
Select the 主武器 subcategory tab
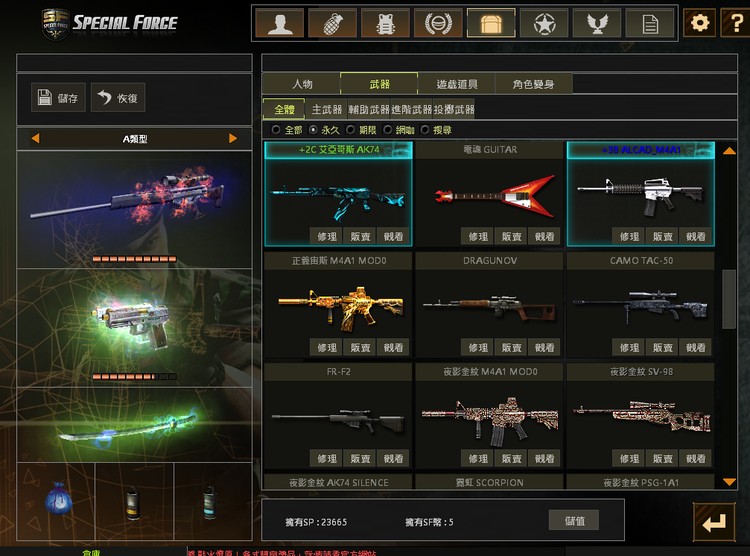(327, 109)
